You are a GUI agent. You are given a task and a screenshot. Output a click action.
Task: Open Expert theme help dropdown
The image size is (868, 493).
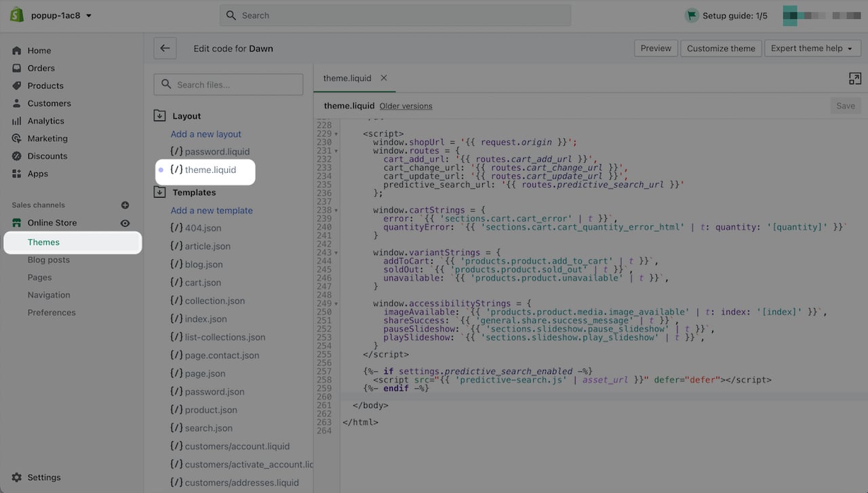pos(812,48)
